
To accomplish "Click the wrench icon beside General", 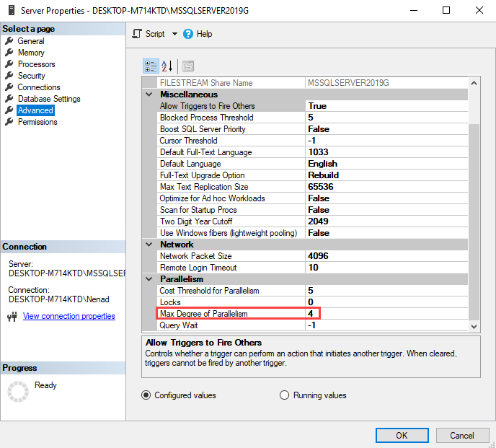I will tap(9, 41).
